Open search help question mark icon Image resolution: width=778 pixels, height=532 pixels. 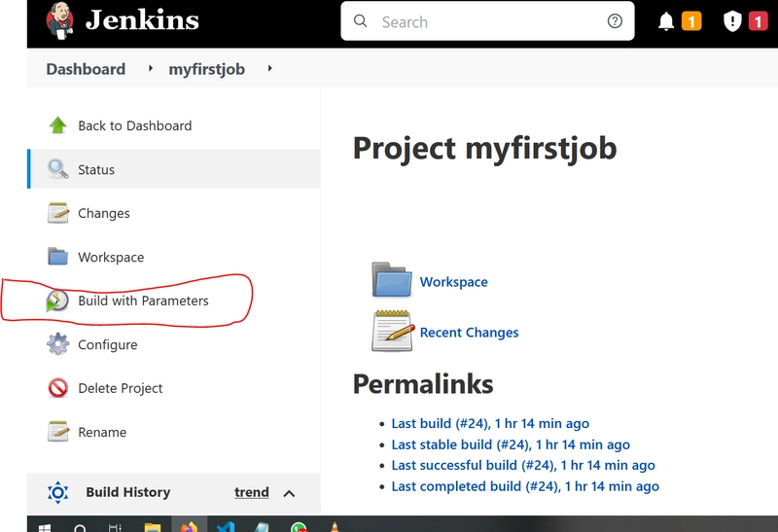tap(615, 21)
